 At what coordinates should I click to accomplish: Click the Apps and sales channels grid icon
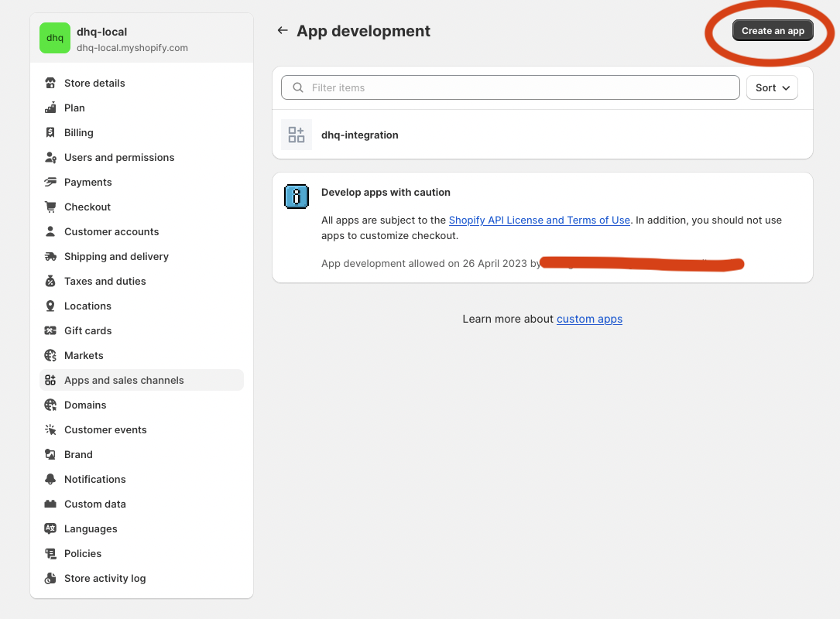(x=50, y=380)
